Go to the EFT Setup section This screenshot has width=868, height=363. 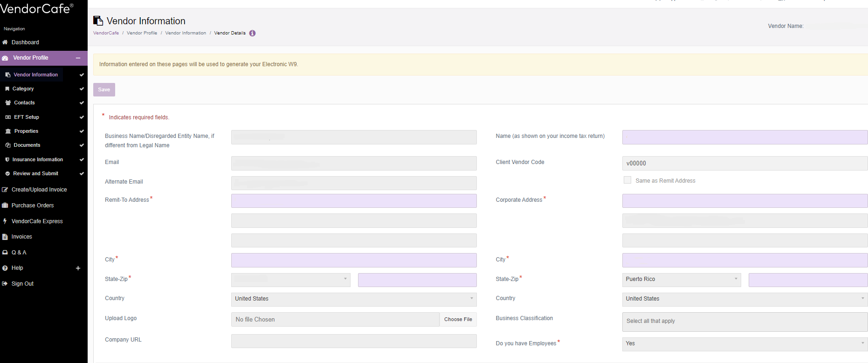[x=27, y=117]
